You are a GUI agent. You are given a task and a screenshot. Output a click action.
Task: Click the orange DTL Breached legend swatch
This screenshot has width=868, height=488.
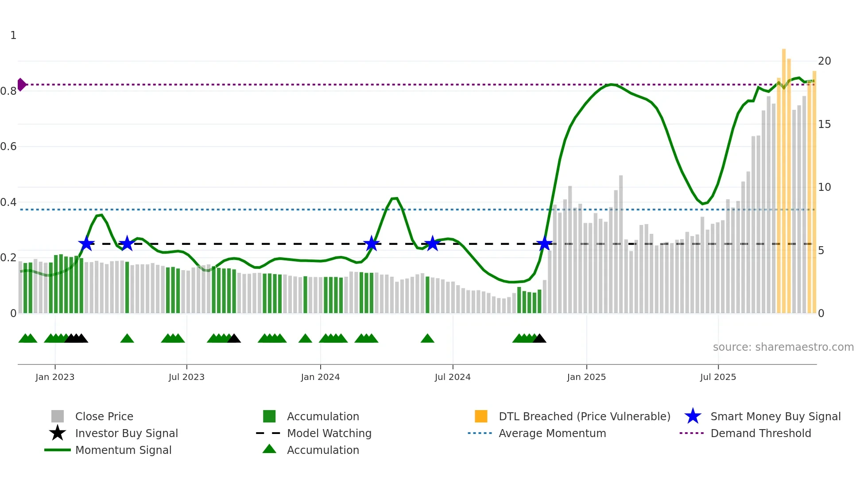(481, 416)
